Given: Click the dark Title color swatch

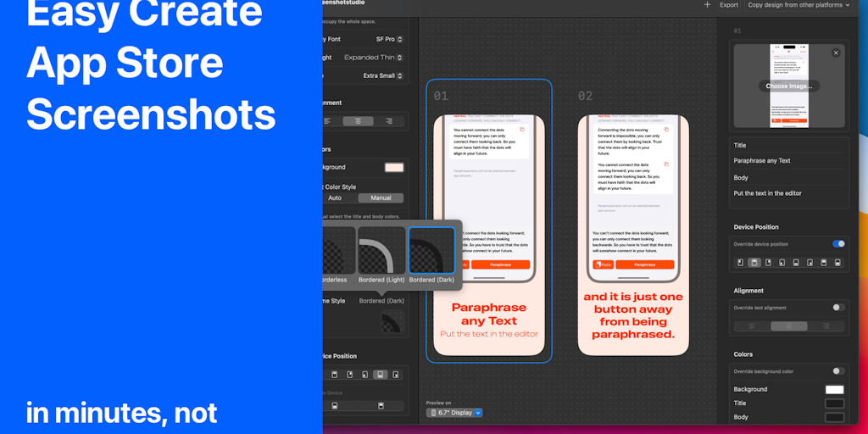Looking at the screenshot, I should (x=834, y=403).
